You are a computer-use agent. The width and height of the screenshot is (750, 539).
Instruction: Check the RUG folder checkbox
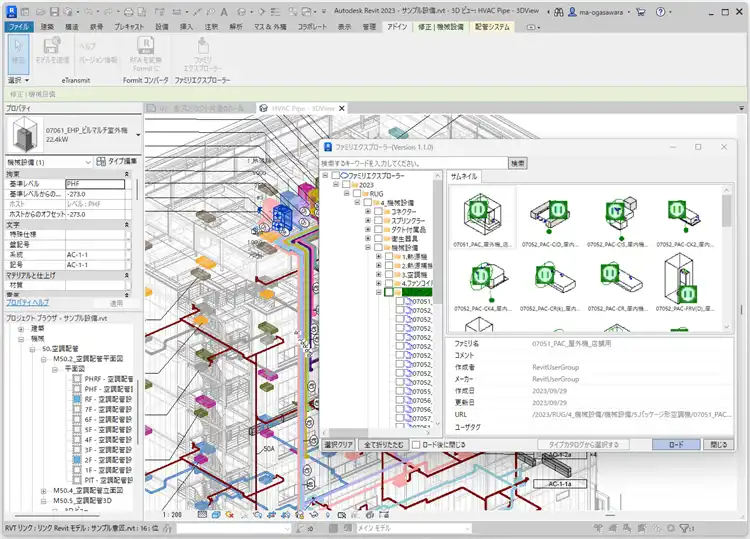click(x=357, y=193)
